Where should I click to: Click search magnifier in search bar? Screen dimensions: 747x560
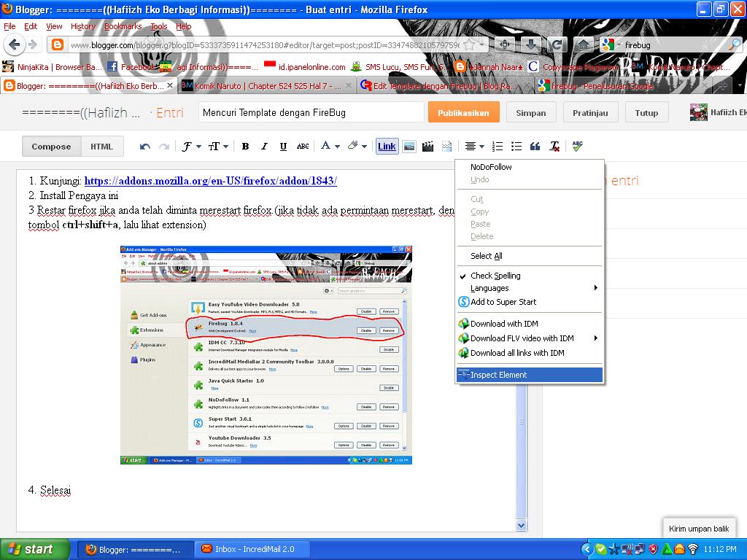(735, 44)
